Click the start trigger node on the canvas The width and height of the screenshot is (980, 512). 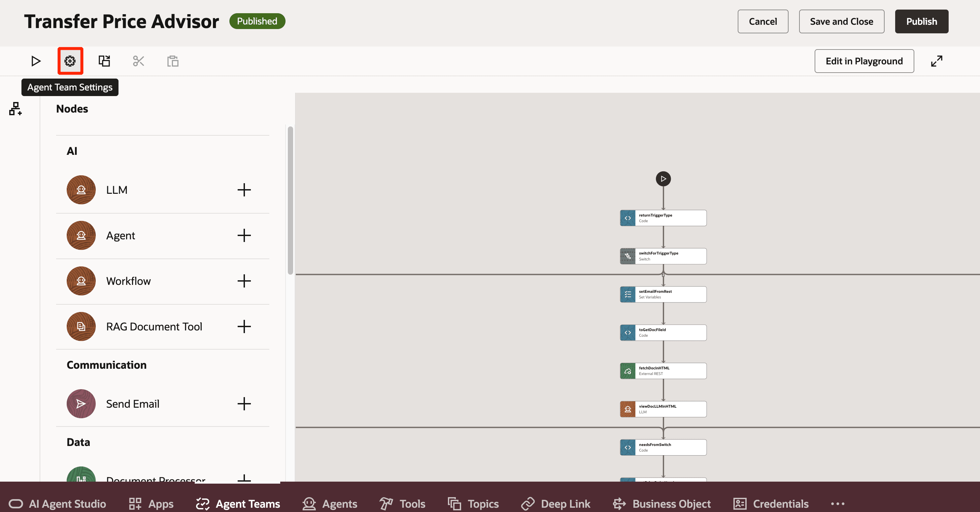[x=663, y=179]
